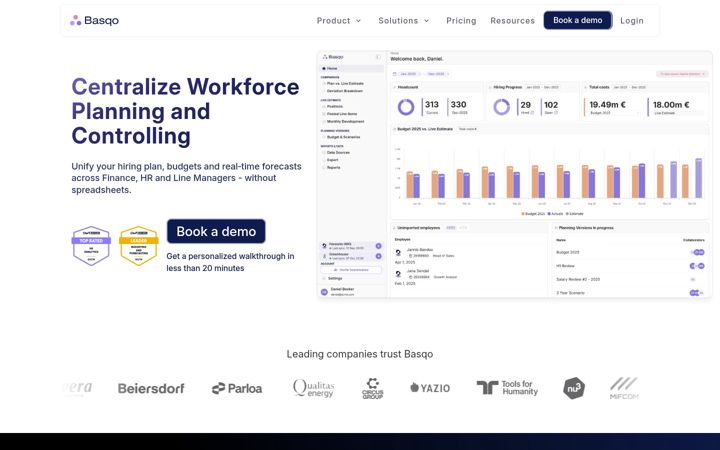This screenshot has width=720, height=450.
Task: Click the collaborator avatars for Budget 2025
Action: (x=697, y=252)
